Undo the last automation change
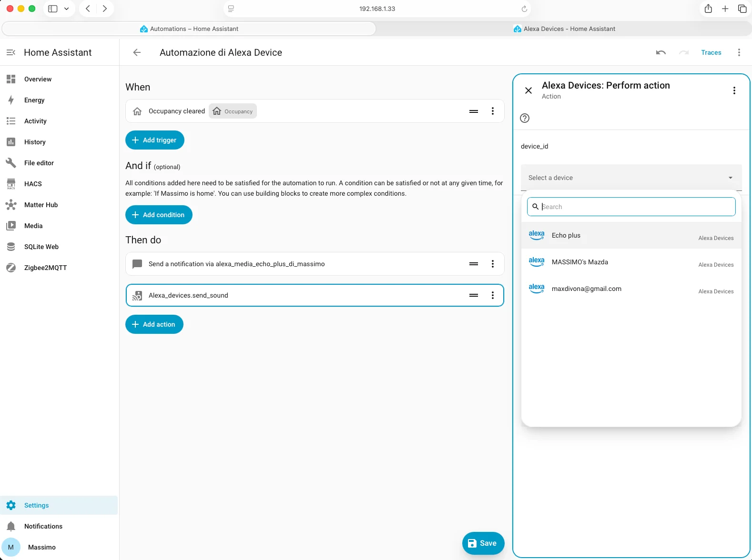752x560 pixels. (661, 52)
